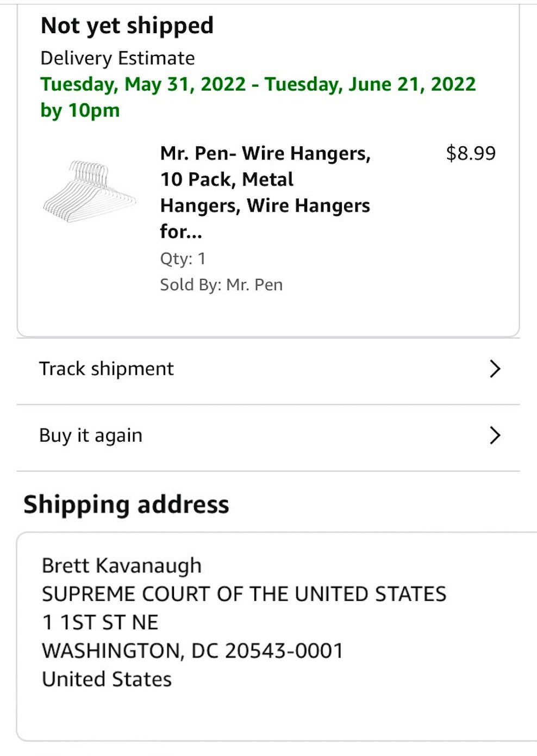
Task: Click the United States country line
Action: (x=107, y=679)
